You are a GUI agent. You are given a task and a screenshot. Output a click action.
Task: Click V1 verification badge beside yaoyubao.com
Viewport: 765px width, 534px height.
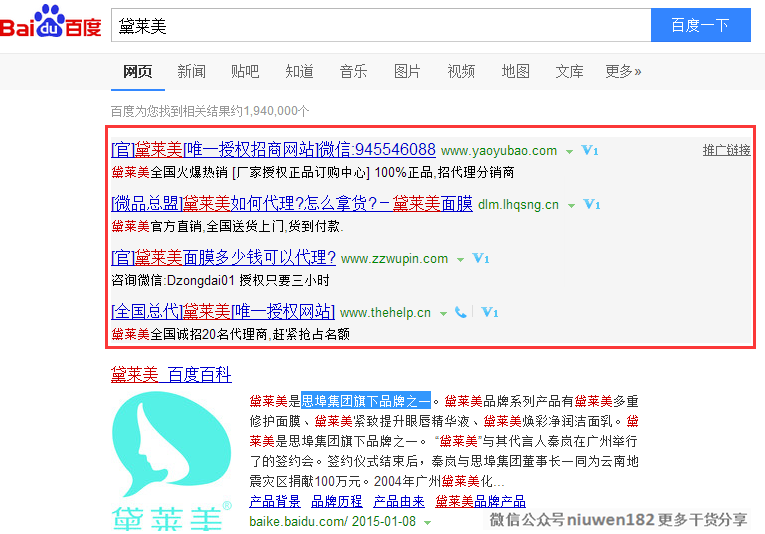click(589, 150)
